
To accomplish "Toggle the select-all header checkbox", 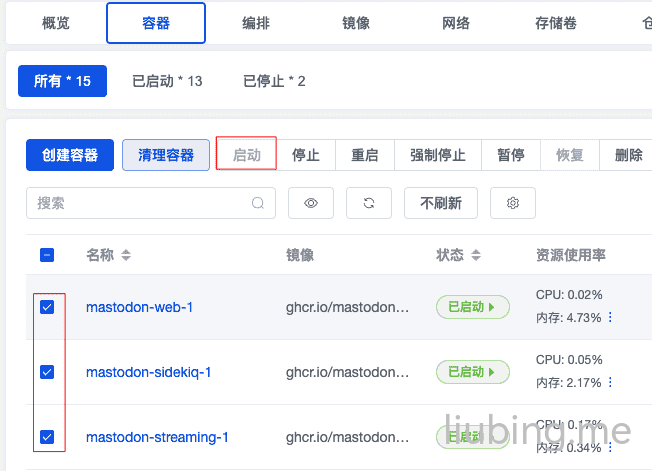I will [47, 255].
